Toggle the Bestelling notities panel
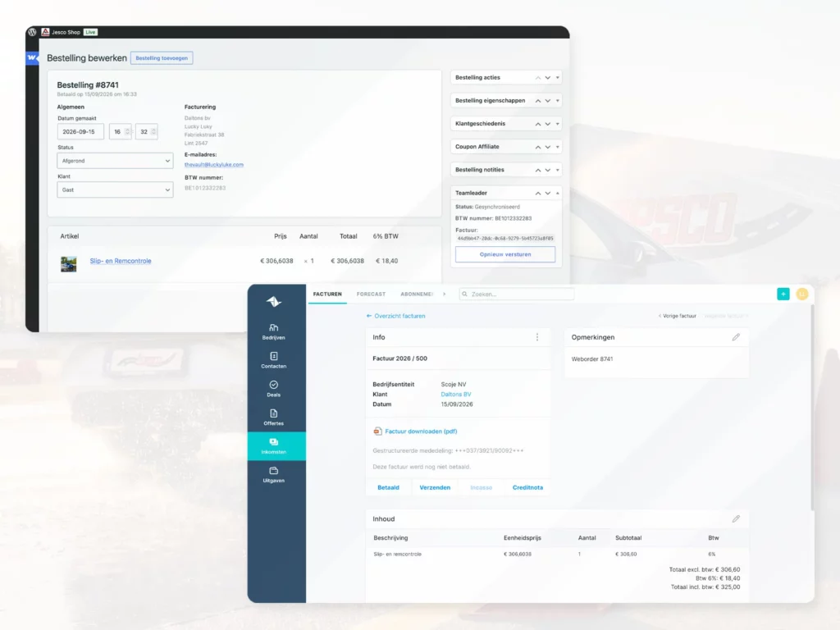Image resolution: width=840 pixels, height=630 pixels. (558, 170)
